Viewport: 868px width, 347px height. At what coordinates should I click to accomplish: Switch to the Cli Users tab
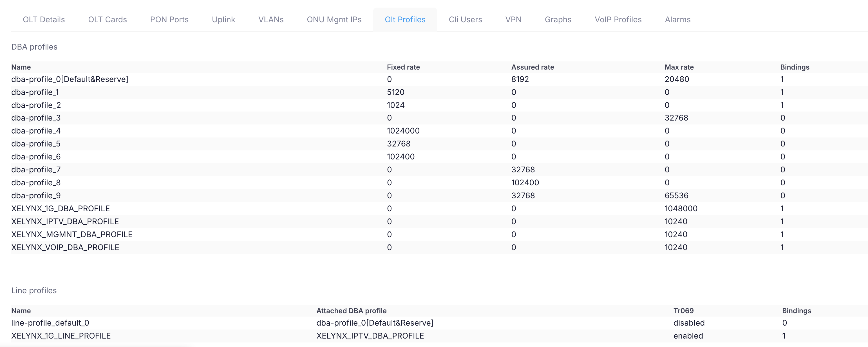pyautogui.click(x=465, y=19)
